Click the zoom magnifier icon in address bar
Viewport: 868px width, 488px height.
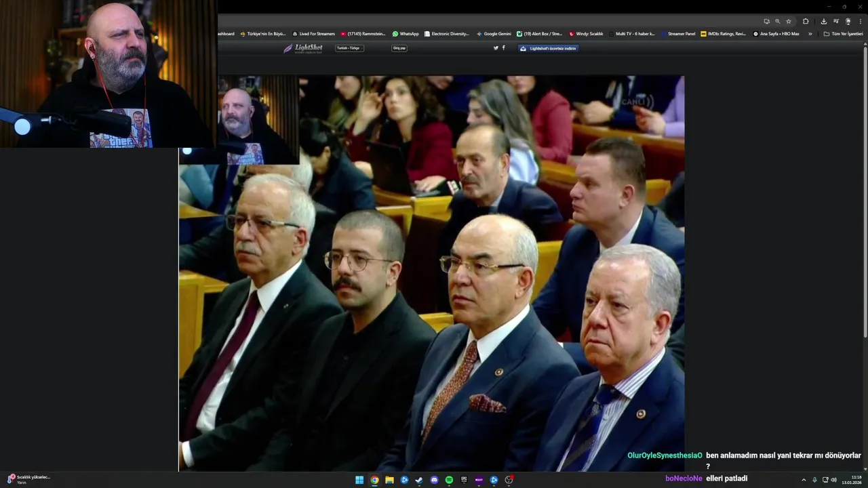coord(777,21)
